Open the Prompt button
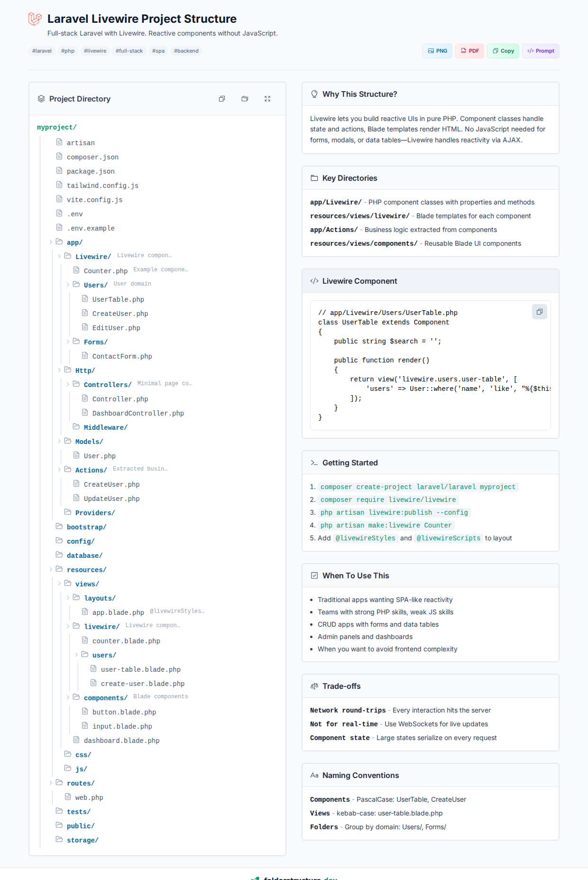 541,51
